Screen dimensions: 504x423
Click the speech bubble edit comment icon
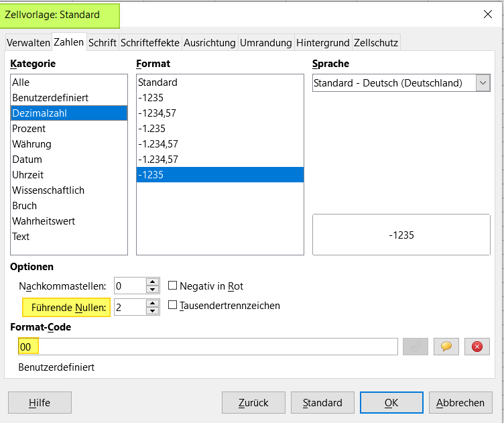point(446,347)
